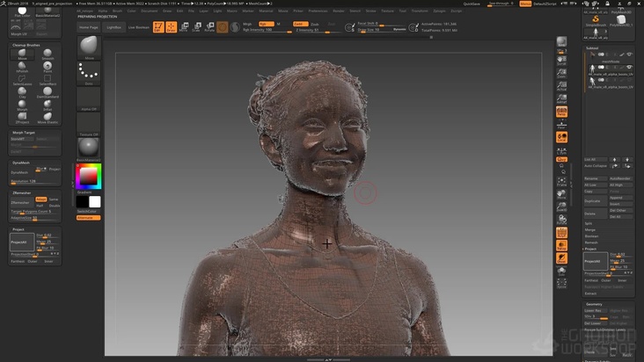Toggle Local transformations
The width and height of the screenshot is (644, 362).
[x=561, y=137]
